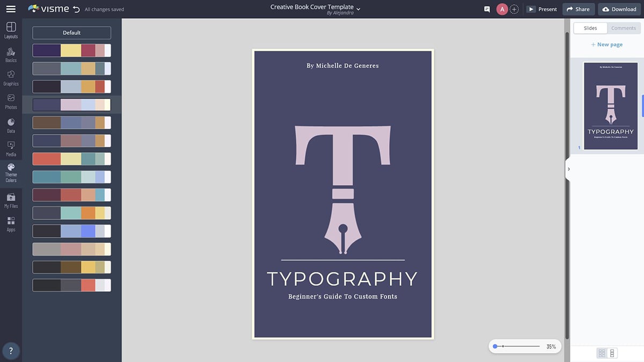Click the Share button
Viewport: 644px width, 362px height.
(578, 9)
